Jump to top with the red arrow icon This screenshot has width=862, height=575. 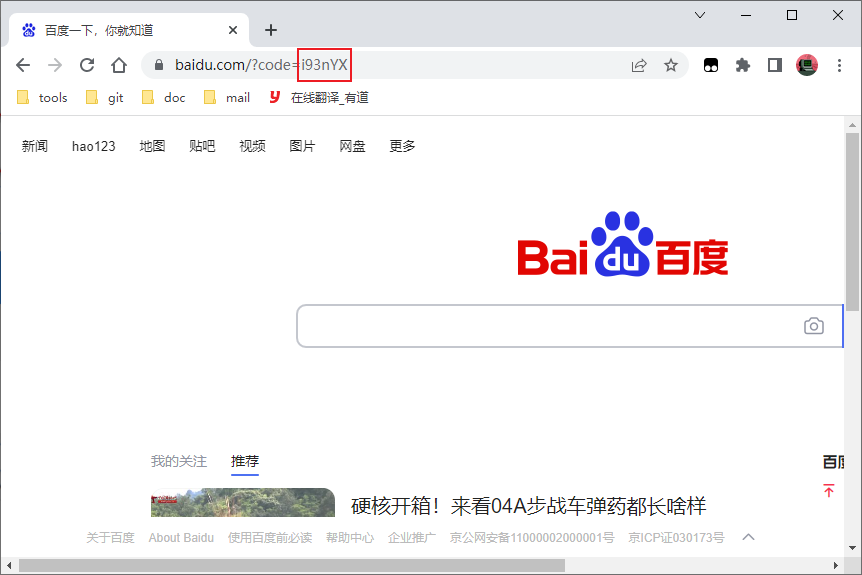tap(828, 490)
